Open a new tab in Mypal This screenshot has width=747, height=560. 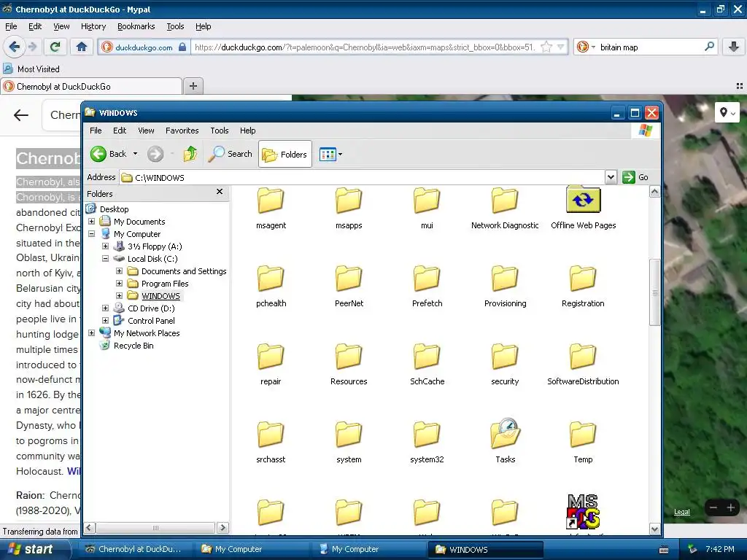pos(193,86)
